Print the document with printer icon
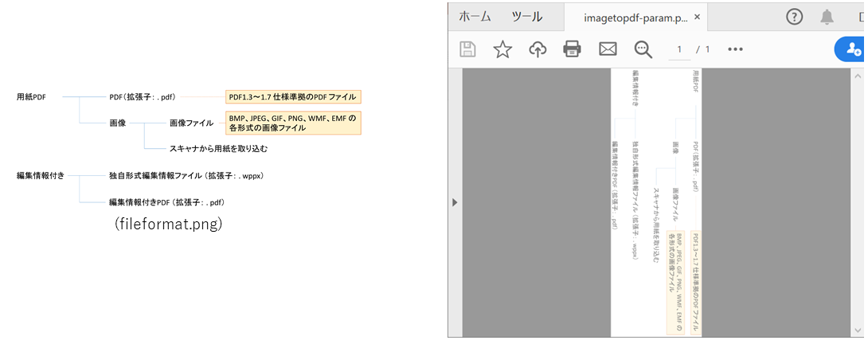The width and height of the screenshot is (868, 340). coord(573,49)
